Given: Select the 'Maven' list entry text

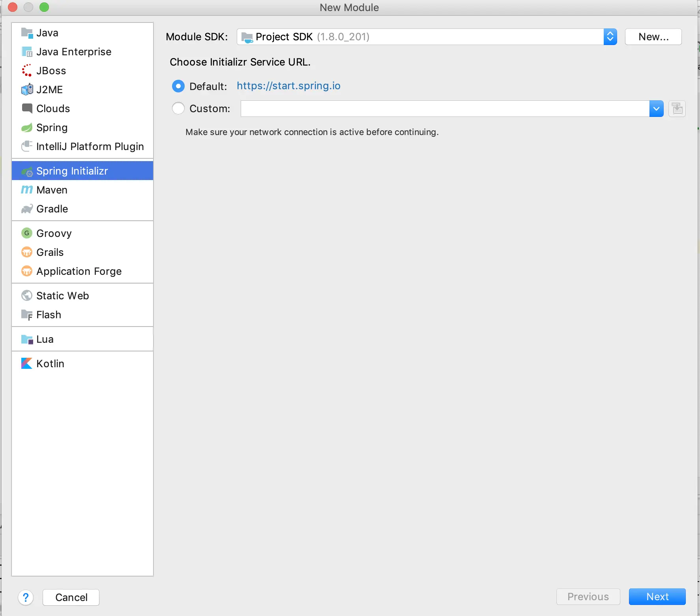Looking at the screenshot, I should (52, 190).
